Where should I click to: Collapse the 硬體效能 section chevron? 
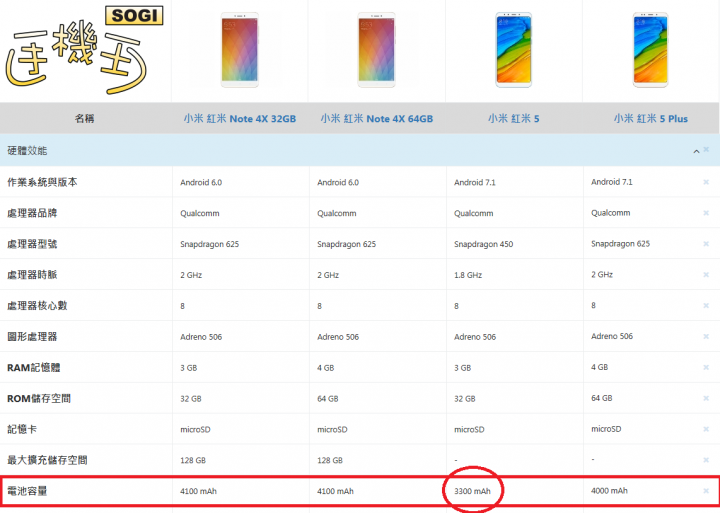pos(696,151)
